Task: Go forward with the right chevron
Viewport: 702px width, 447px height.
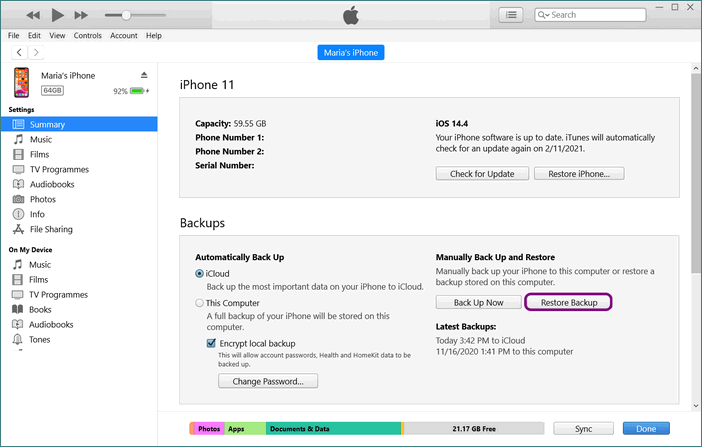Action: 36,52
